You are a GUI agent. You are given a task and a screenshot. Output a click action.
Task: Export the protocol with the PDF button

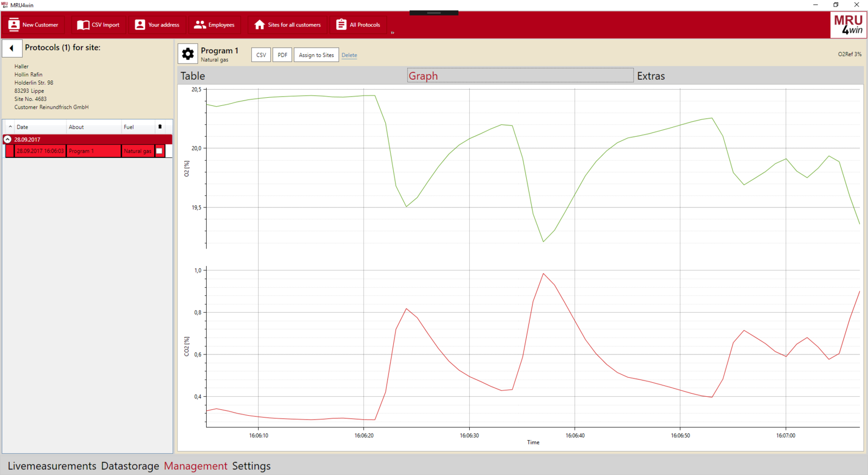click(x=282, y=55)
